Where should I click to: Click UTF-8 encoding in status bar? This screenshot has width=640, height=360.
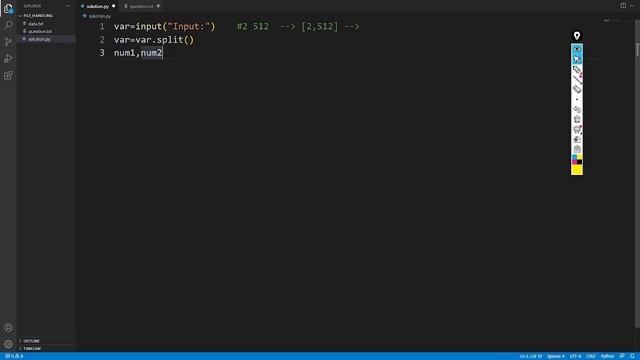[575, 356]
